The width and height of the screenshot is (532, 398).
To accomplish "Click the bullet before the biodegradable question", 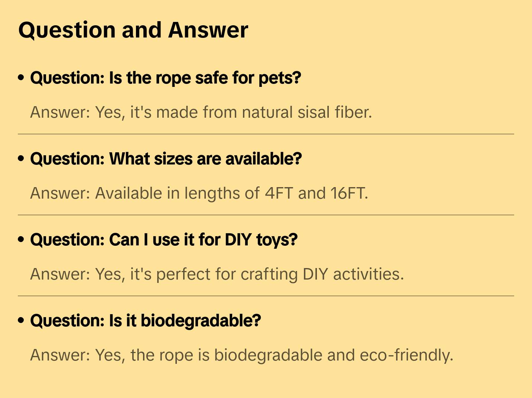I will click(21, 321).
